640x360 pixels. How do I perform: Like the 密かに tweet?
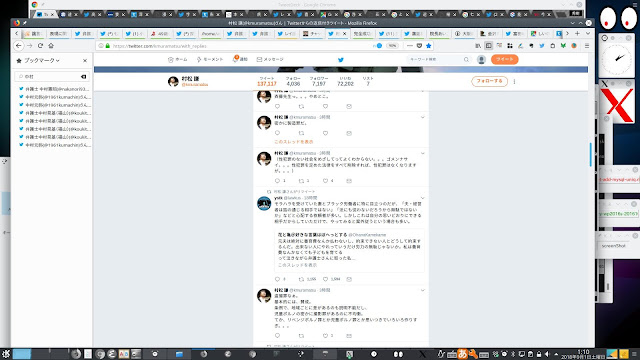[x=325, y=133]
